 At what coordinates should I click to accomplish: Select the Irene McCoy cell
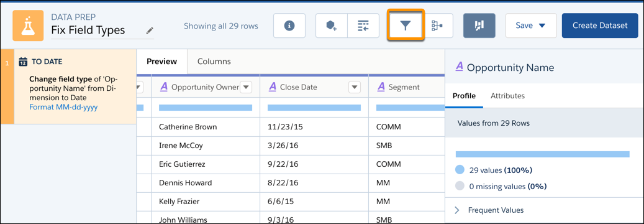click(206, 146)
